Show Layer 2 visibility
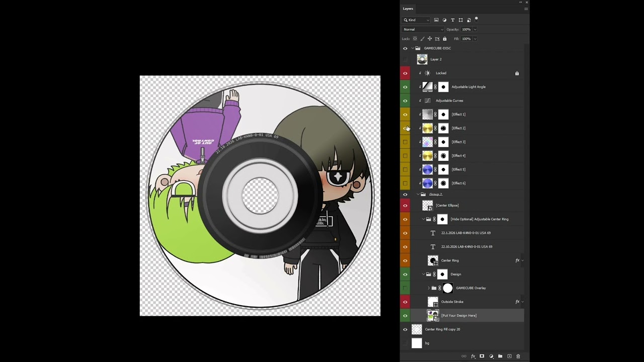Image resolution: width=644 pixels, height=362 pixels. point(405,59)
